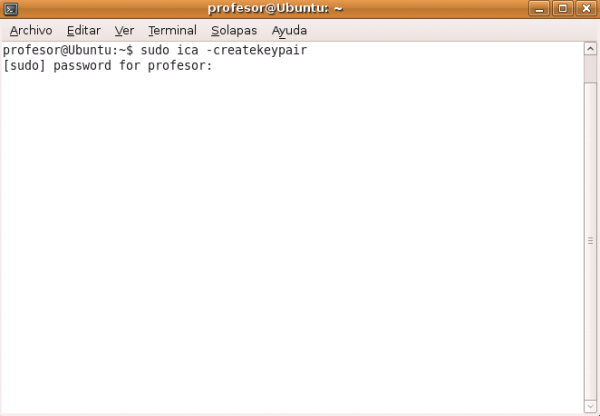This screenshot has width=600, height=416.
Task: Open the Ayuda menu
Action: [x=289, y=31]
